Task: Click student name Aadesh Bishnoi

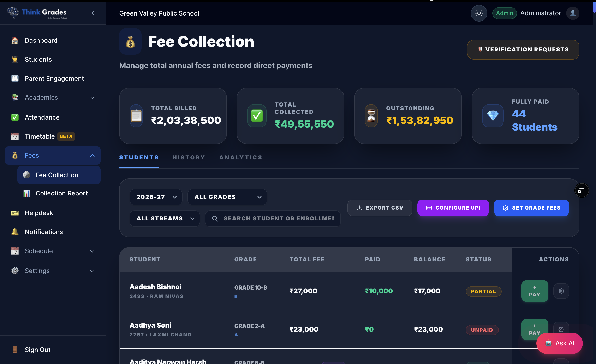Action: pyautogui.click(x=156, y=287)
